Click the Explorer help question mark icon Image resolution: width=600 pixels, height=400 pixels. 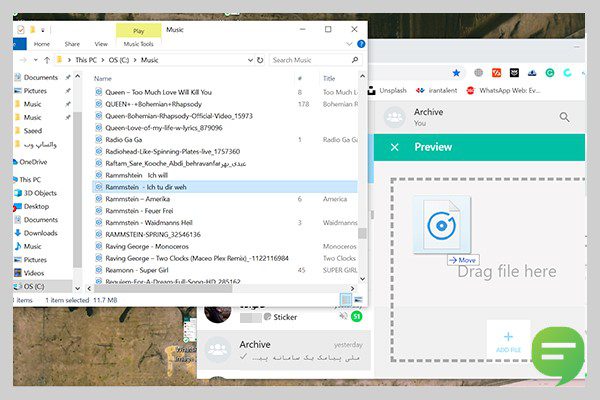(361, 44)
